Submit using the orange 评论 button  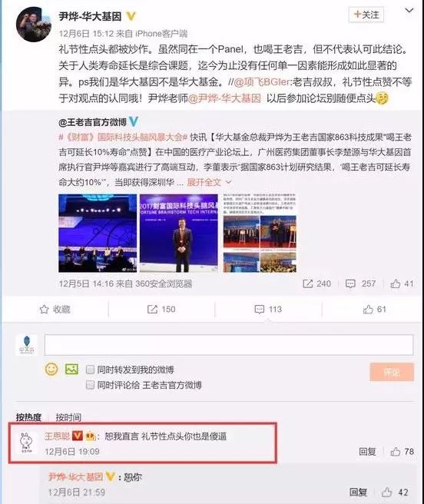tap(392, 372)
